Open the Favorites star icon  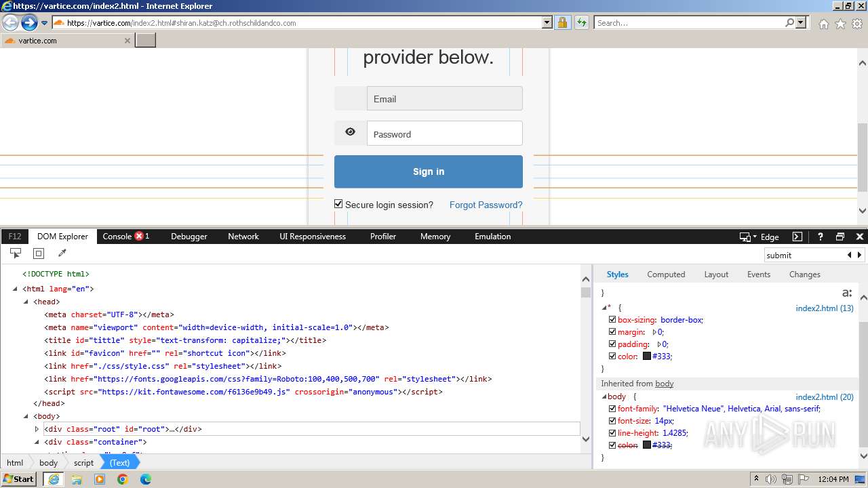840,24
